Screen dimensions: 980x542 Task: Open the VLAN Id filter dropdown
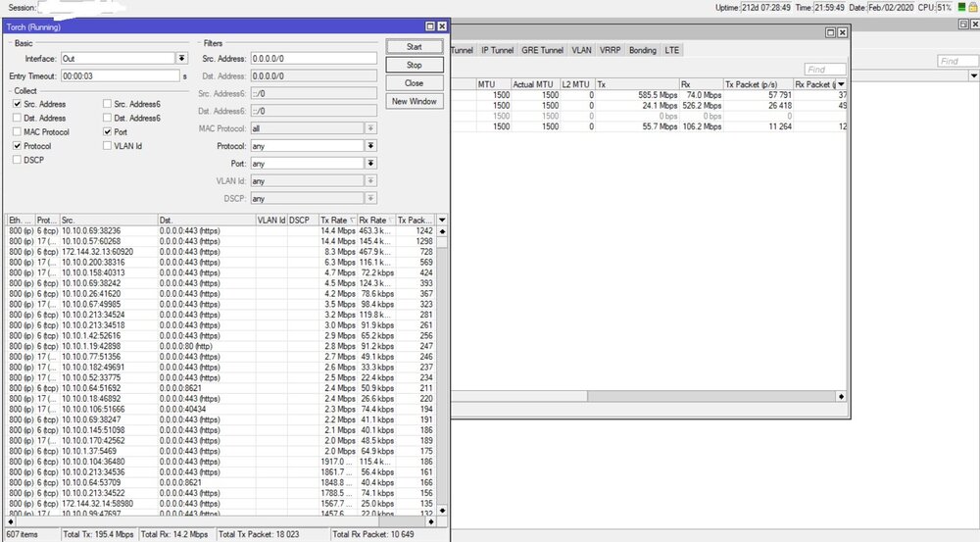pos(370,180)
